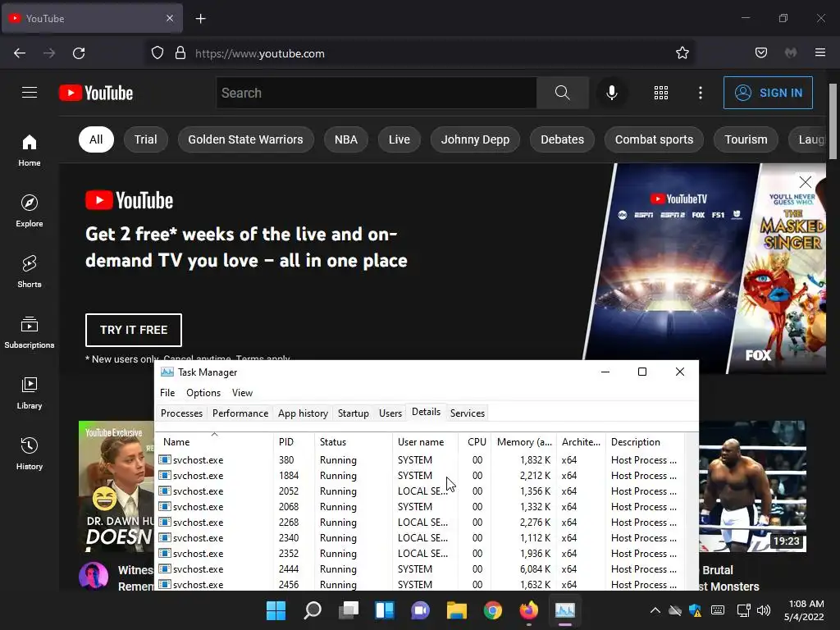The width and height of the screenshot is (840, 630).
Task: Sort by CPU column header
Action: (x=477, y=442)
